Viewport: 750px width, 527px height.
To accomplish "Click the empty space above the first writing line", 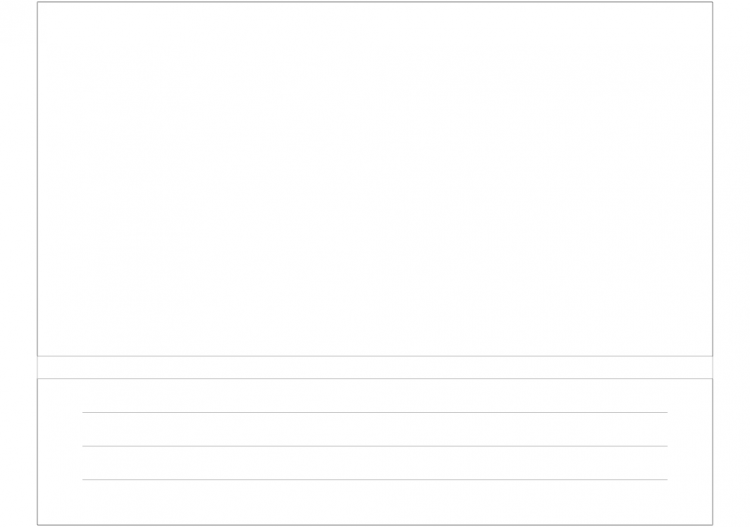I will tap(375, 395).
